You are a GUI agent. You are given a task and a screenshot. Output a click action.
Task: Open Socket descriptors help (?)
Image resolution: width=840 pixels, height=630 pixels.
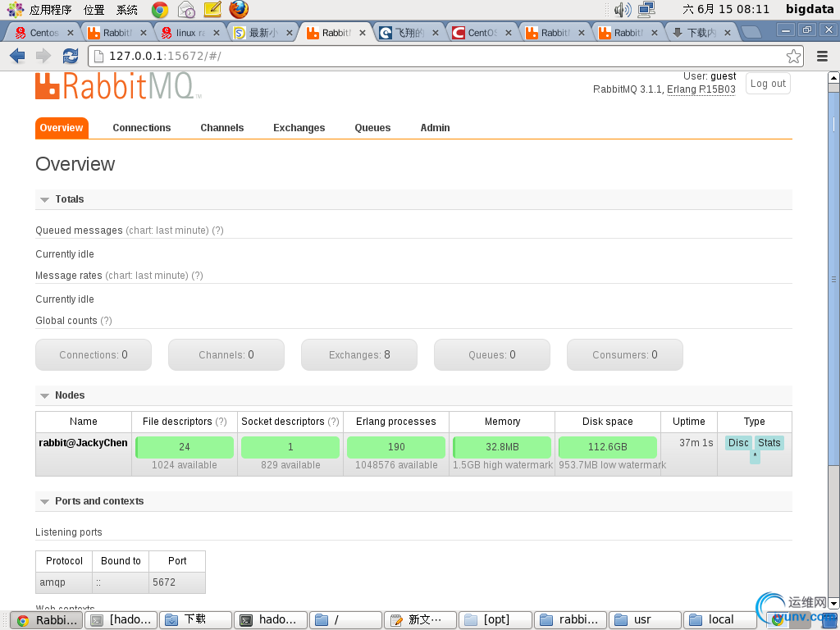point(333,422)
